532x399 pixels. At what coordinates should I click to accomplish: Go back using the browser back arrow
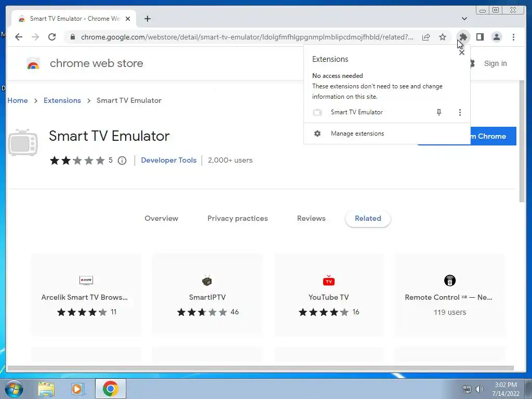pyautogui.click(x=19, y=37)
